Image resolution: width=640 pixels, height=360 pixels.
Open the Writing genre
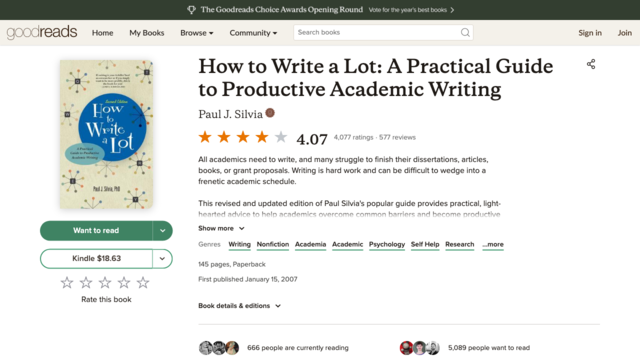(x=239, y=244)
